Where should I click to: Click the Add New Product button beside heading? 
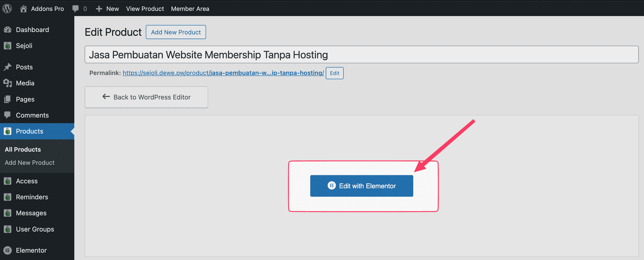[x=176, y=32]
